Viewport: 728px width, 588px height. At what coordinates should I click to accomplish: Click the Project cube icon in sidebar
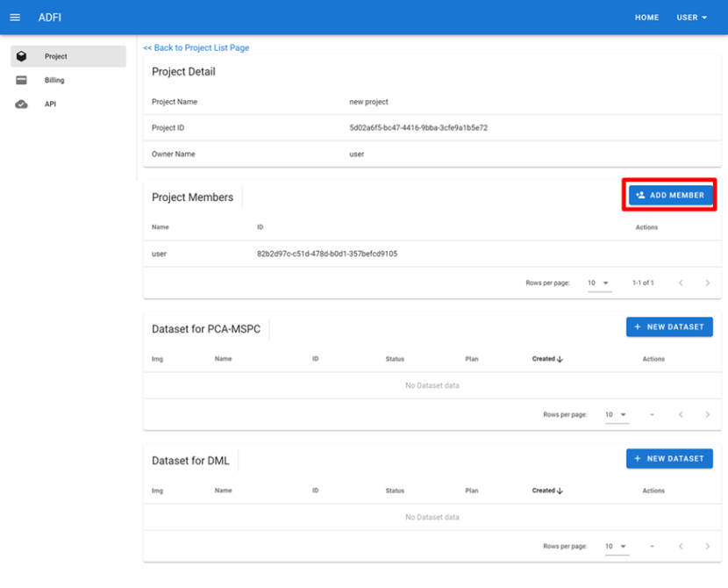(x=22, y=56)
